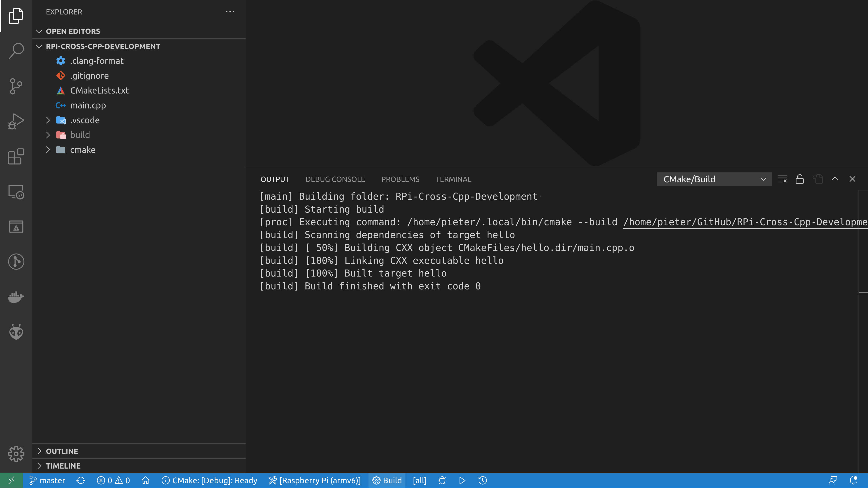
Task: Click the "Linking CXX executable hello" output line
Action: (x=424, y=261)
